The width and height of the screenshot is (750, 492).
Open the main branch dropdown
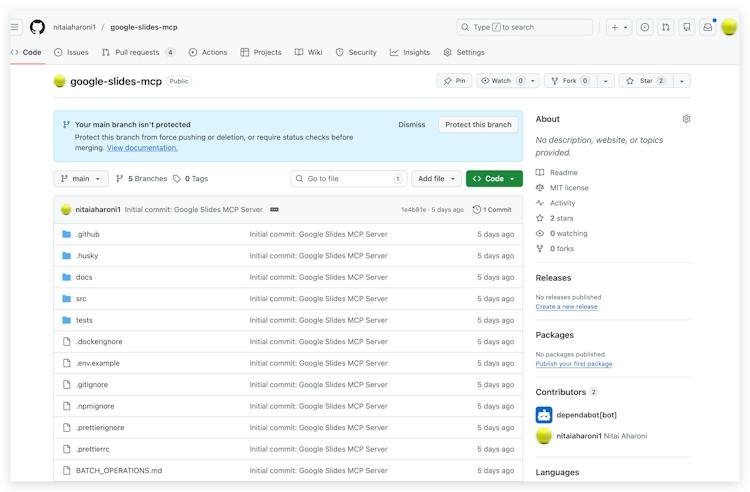click(81, 179)
